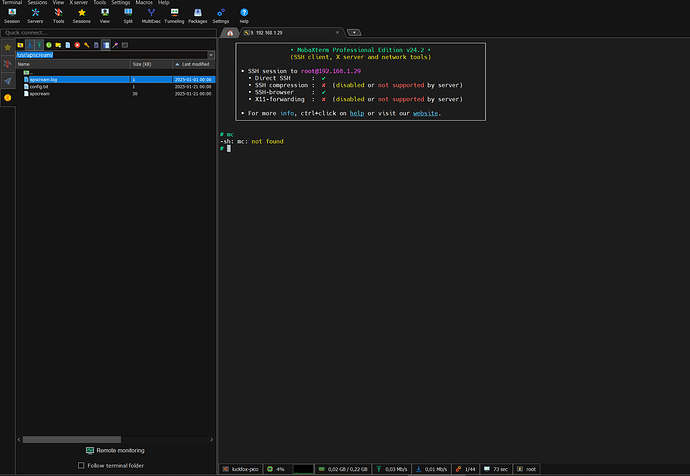Sort files by Last modified column
This screenshot has height=476, width=690.
[x=195, y=63]
